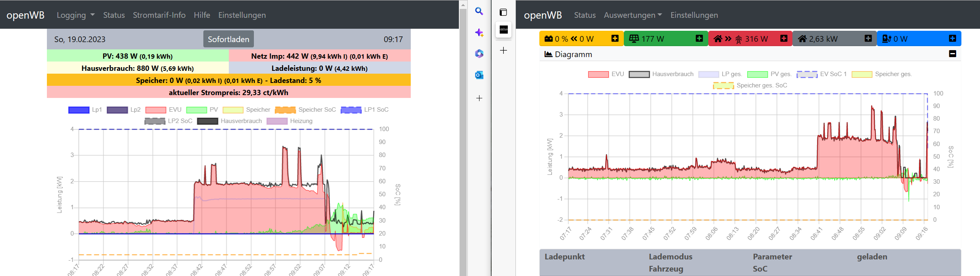This screenshot has height=276, width=980.
Task: Open the Logging dropdown menu
Action: [x=76, y=15]
